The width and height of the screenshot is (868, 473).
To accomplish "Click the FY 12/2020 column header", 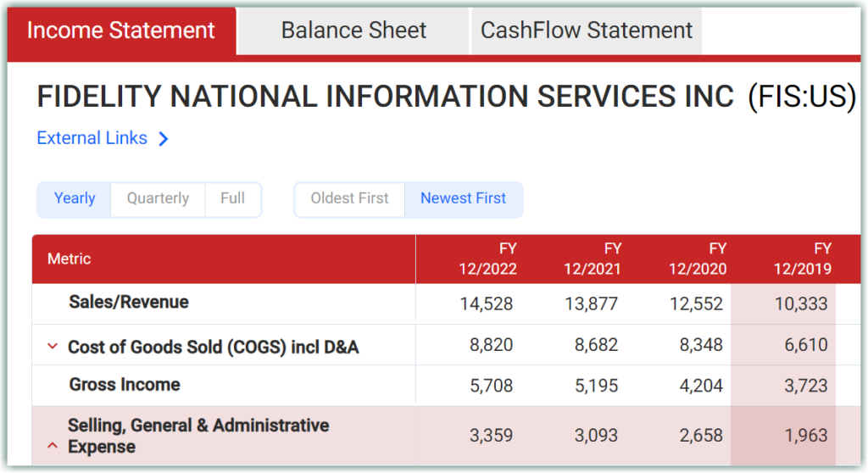I will tap(698, 259).
